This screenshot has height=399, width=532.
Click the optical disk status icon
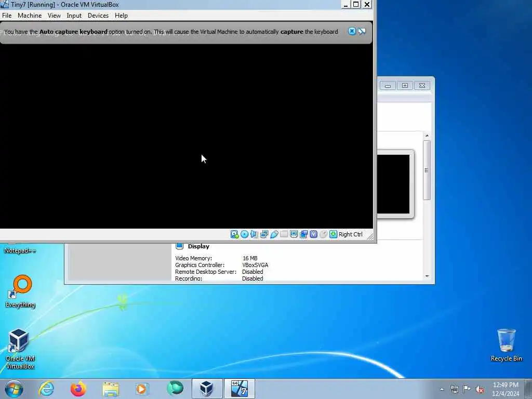pyautogui.click(x=244, y=234)
